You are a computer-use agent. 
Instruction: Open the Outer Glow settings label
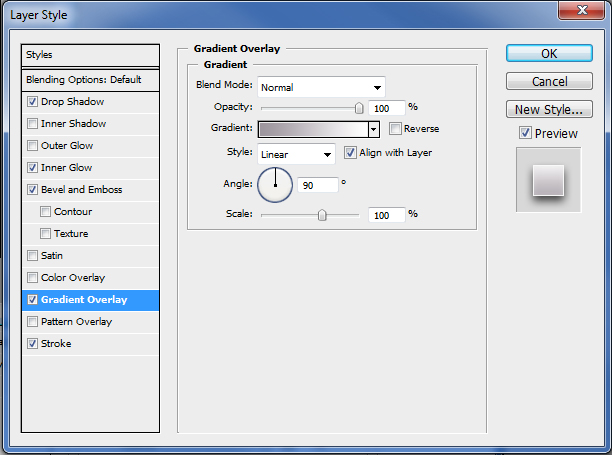click(x=67, y=146)
